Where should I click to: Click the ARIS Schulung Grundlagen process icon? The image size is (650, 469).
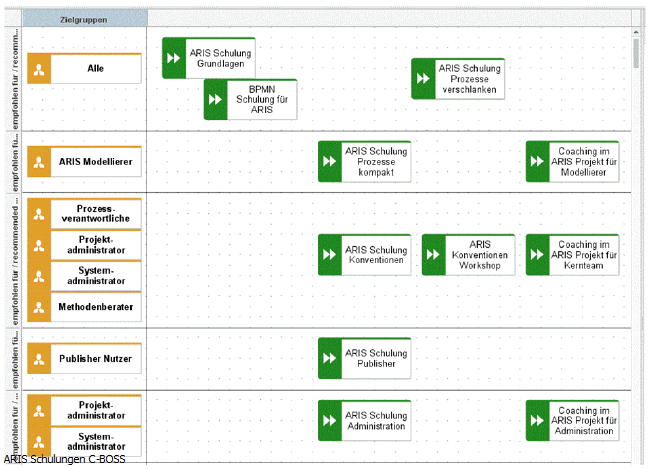(174, 58)
